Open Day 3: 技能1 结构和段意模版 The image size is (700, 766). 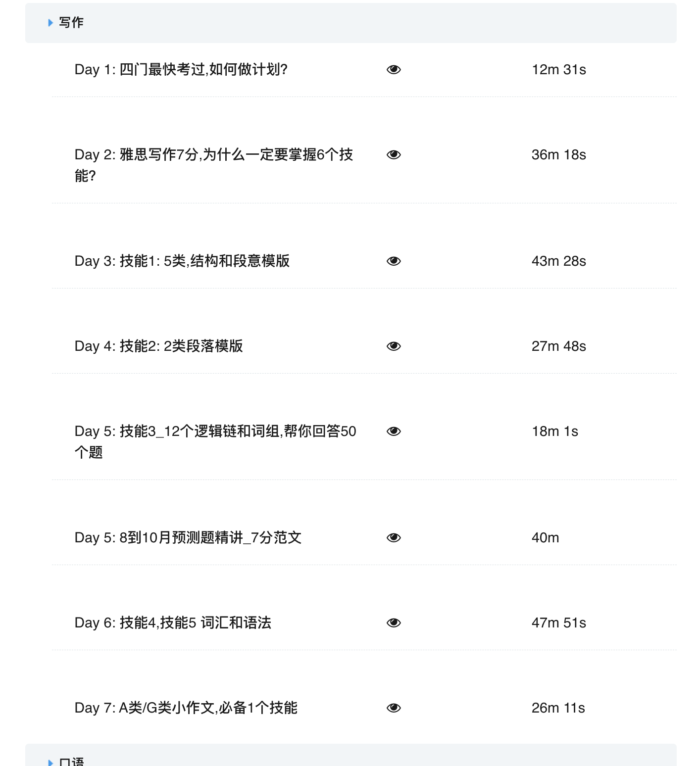tap(182, 261)
